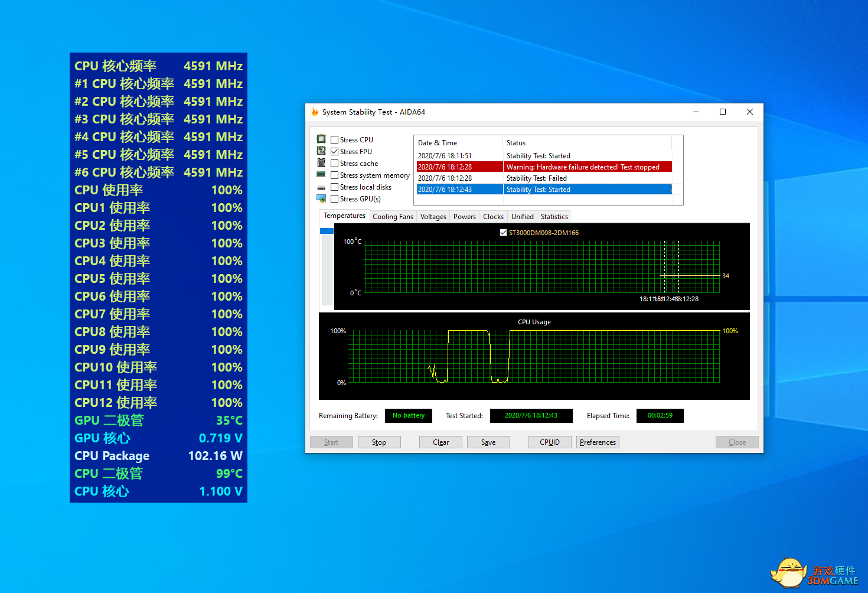Click the CPU12 使用率 row in overlay

[158, 403]
